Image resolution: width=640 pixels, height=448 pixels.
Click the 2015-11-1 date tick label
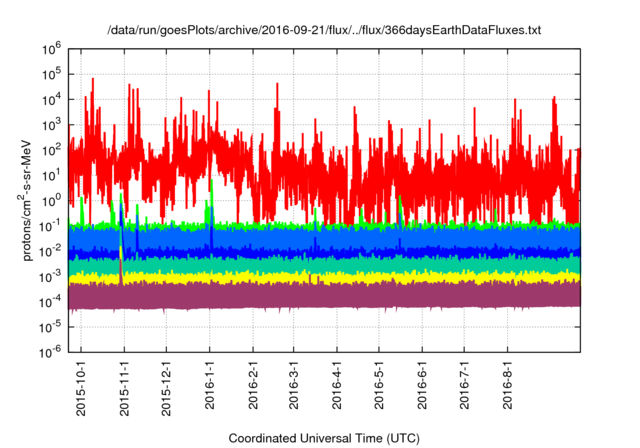[124, 388]
